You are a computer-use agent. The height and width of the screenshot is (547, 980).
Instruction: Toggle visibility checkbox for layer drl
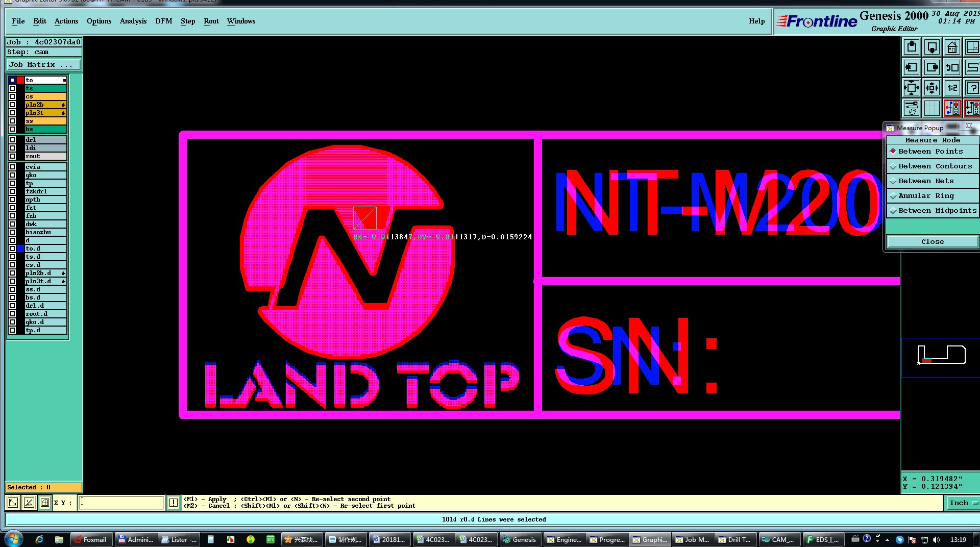[x=12, y=140]
